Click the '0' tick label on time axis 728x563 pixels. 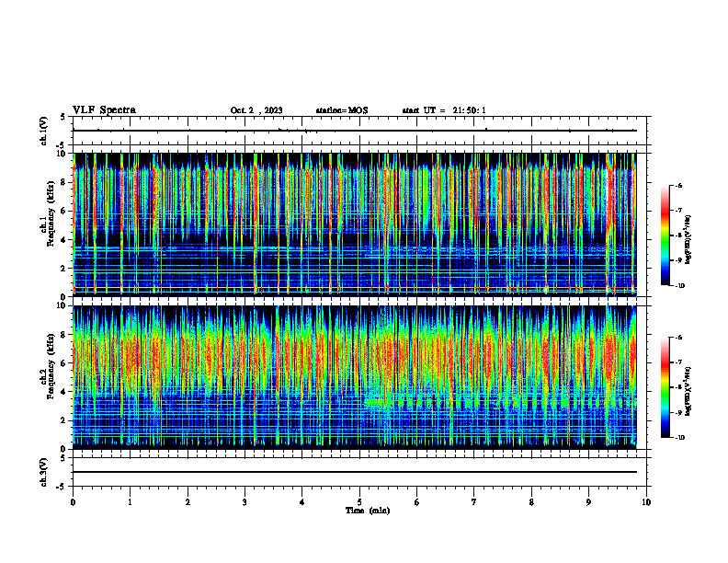73,502
